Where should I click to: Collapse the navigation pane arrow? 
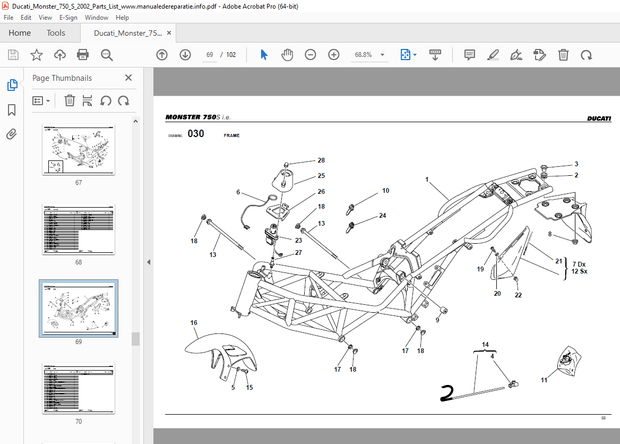coord(148,262)
